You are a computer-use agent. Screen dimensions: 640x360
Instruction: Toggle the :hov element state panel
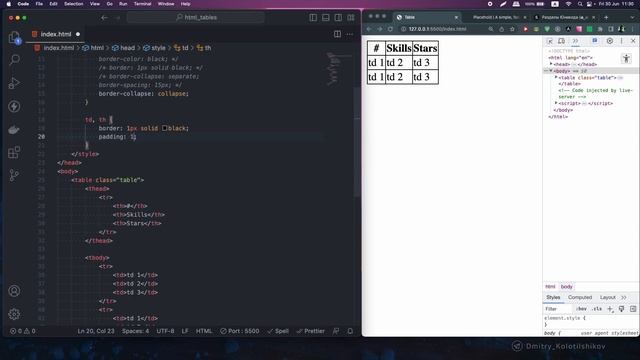[581, 309]
